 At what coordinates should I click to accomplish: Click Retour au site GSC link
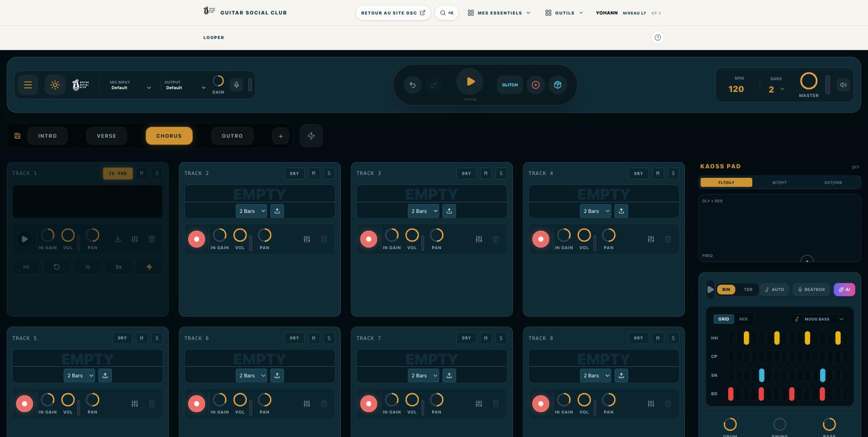pos(393,13)
